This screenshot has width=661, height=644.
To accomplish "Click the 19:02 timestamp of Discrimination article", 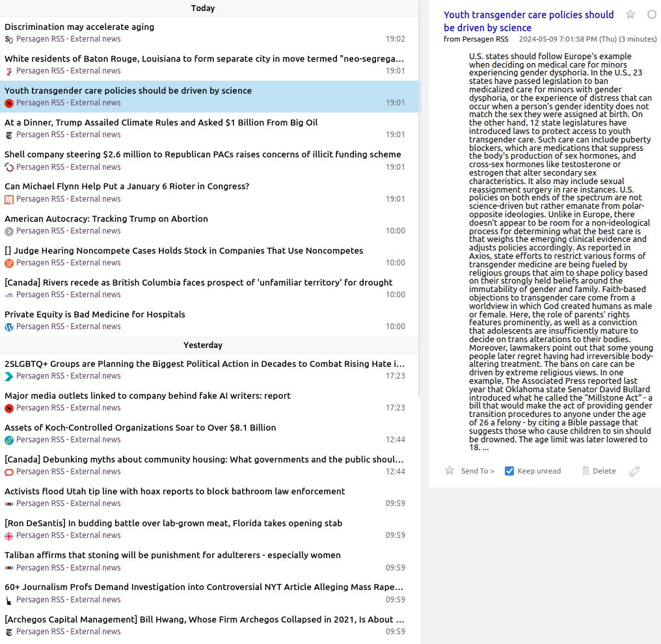I will coord(396,39).
